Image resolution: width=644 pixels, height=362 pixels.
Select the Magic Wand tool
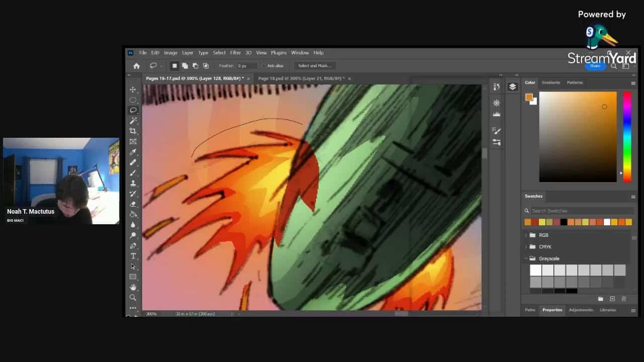[x=133, y=121]
